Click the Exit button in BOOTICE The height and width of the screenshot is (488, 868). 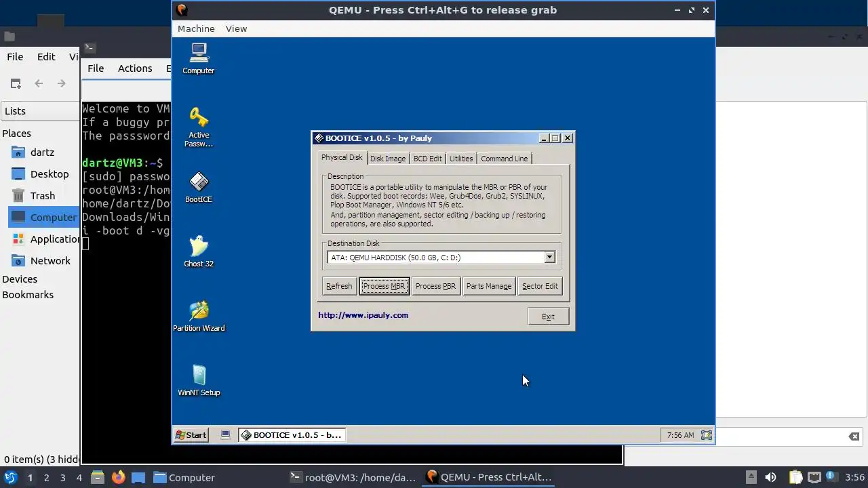pos(548,317)
